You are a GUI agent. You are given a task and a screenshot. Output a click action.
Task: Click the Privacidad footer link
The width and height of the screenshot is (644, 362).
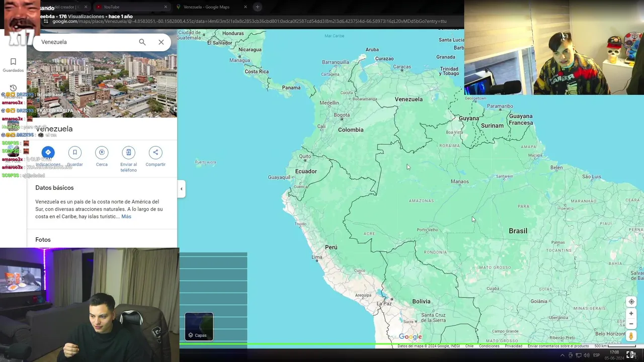pos(513,346)
